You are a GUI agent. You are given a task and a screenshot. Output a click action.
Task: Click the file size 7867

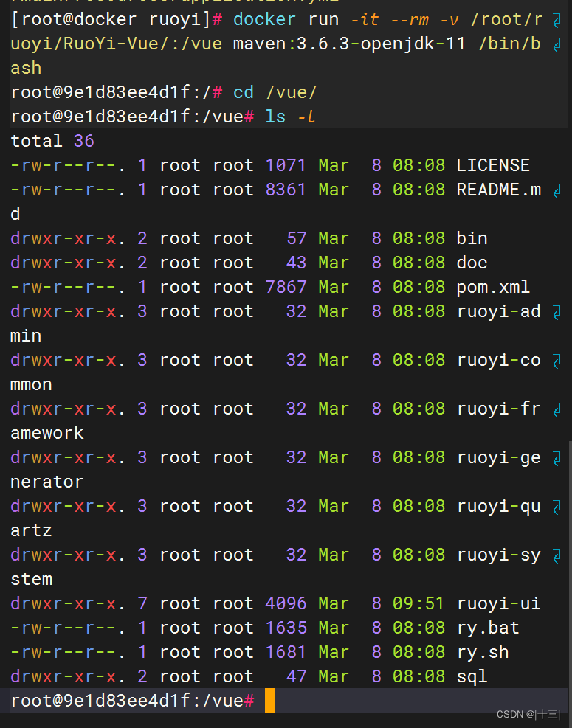coord(286,287)
